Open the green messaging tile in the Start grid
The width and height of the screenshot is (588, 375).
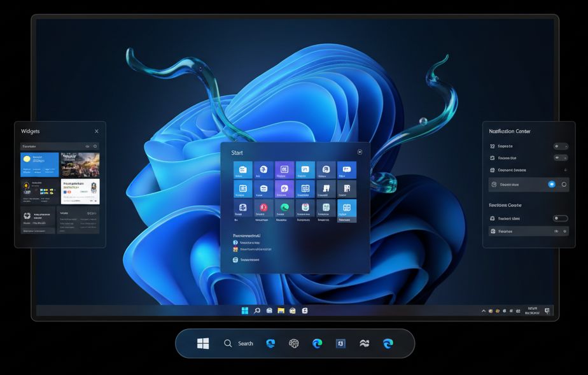pos(284,208)
